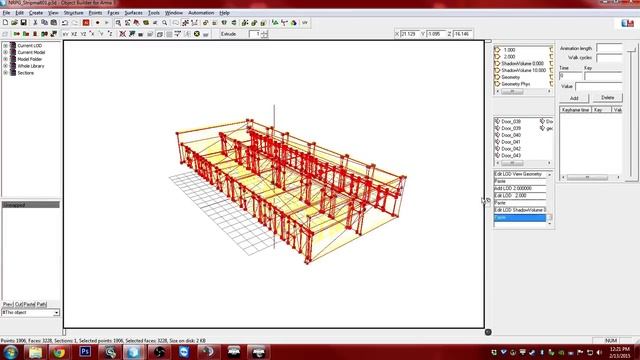Click the Cut scissors icon

35,23
